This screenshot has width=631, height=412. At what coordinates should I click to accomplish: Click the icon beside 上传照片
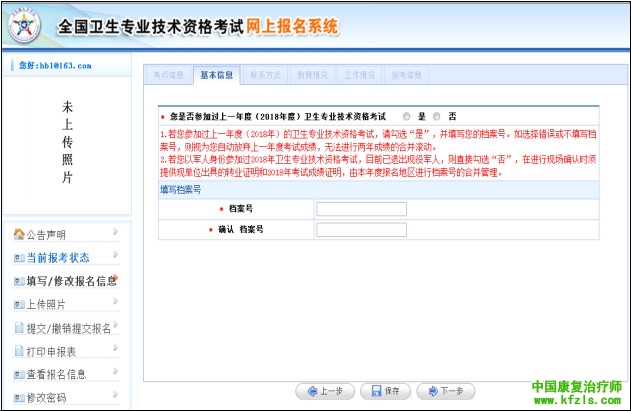pyautogui.click(x=19, y=305)
